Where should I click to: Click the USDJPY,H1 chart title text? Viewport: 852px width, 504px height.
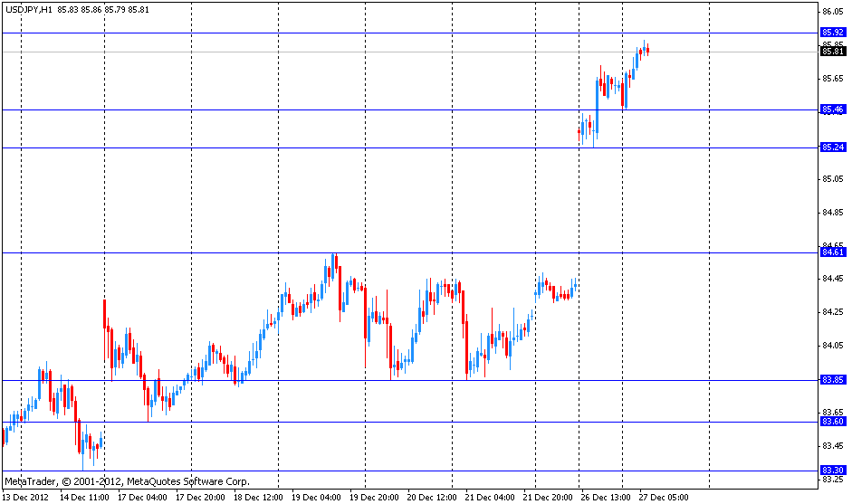click(x=29, y=9)
